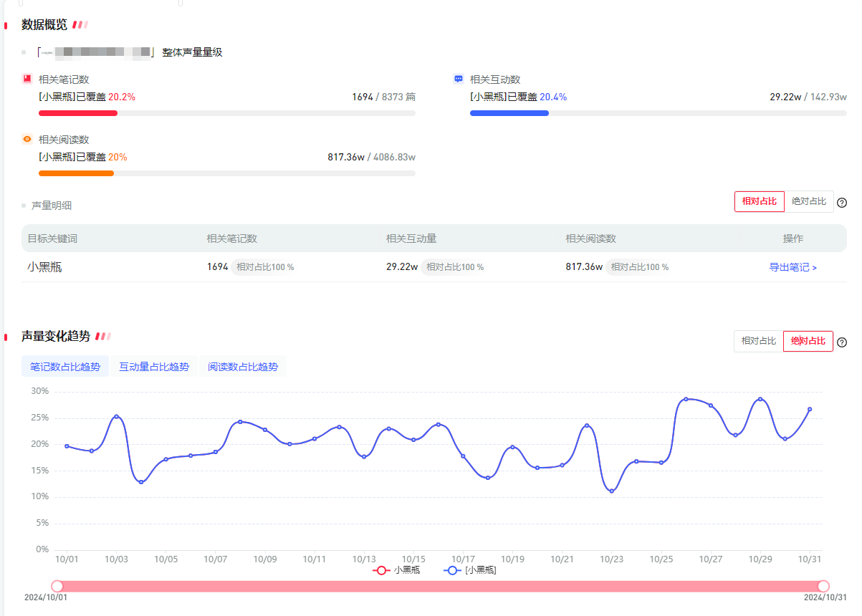The width and height of the screenshot is (862, 616).
Task: Click the left handle of date range slider
Action: tap(57, 586)
